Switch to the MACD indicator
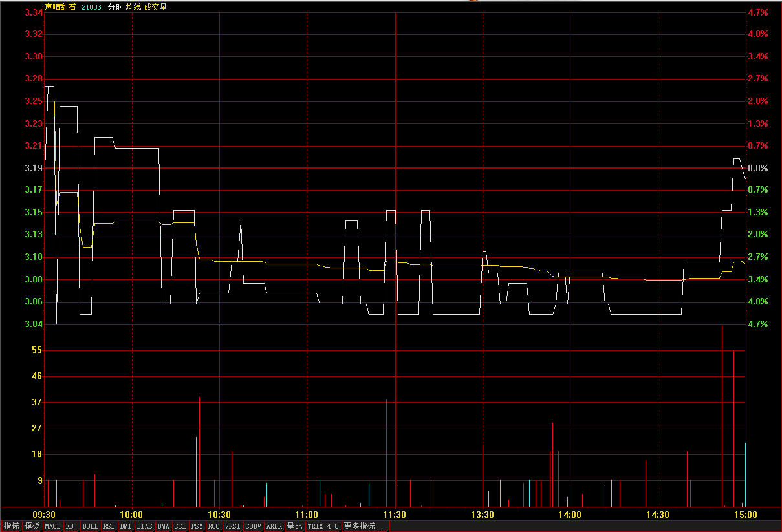 point(52,526)
